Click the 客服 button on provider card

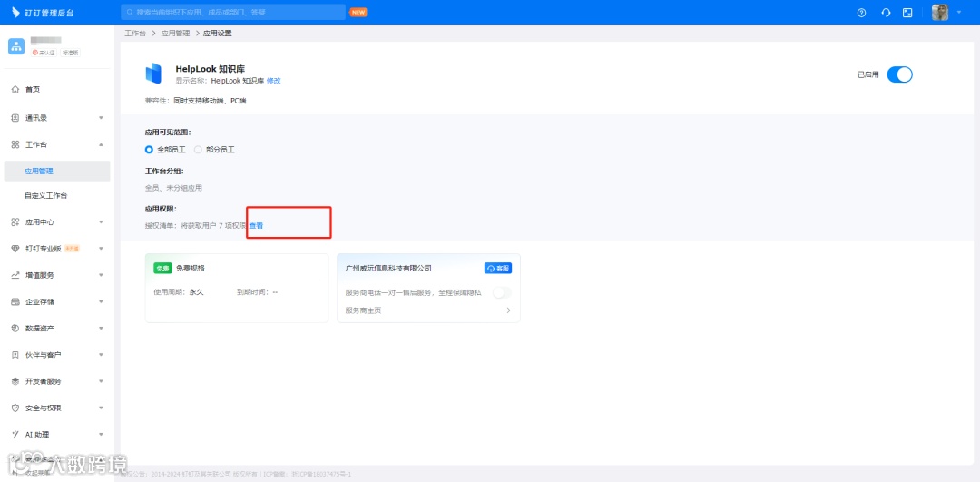(x=498, y=268)
